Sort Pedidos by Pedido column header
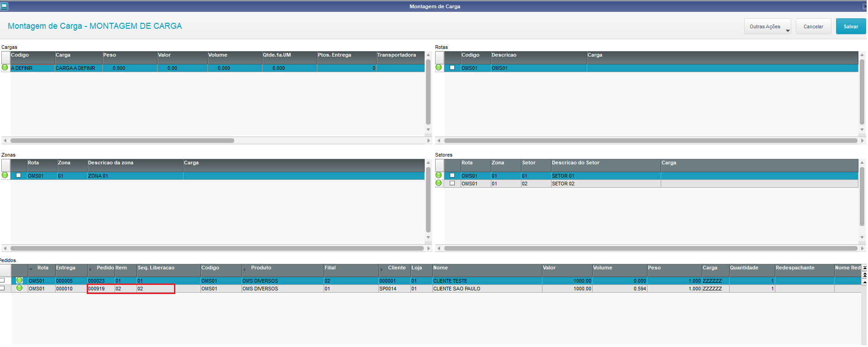This screenshot has height=347, width=868. point(101,270)
